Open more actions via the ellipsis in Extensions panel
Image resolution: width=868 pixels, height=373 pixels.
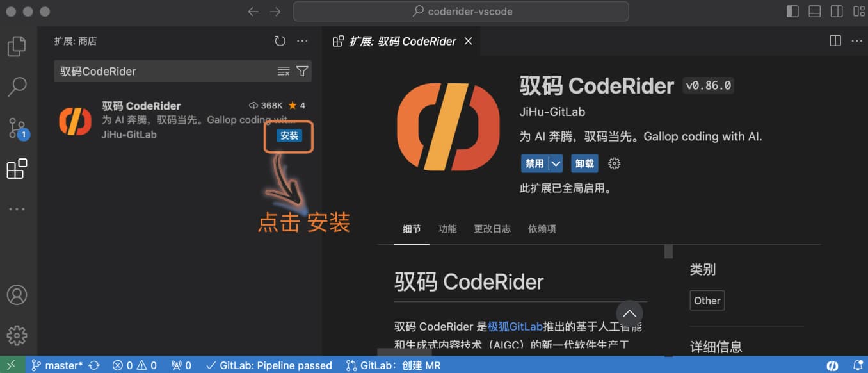(302, 40)
